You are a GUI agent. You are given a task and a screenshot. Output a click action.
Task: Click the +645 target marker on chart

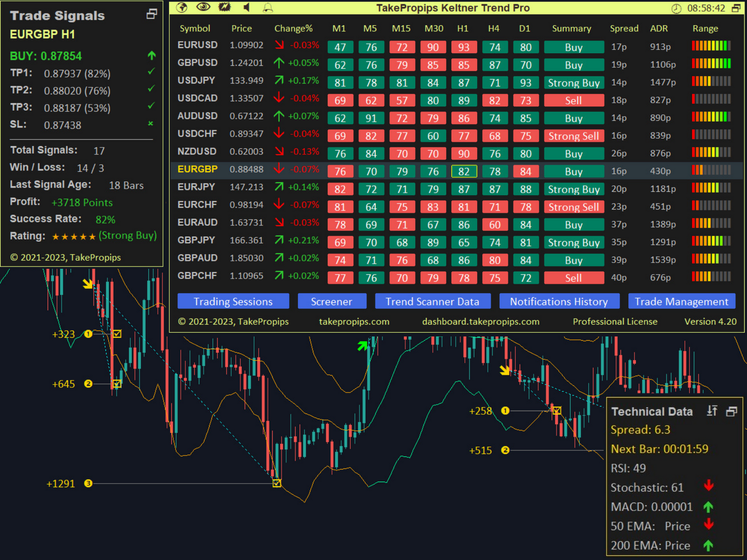pos(88,384)
